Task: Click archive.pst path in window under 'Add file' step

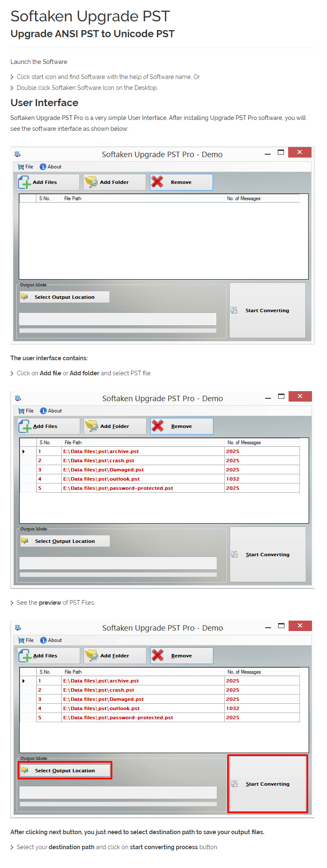Action: 101,451
